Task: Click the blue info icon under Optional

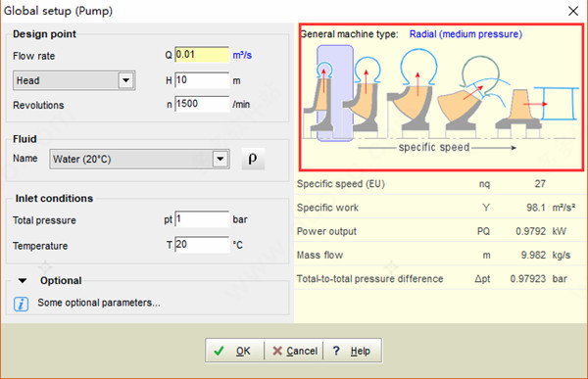Action: click(21, 304)
